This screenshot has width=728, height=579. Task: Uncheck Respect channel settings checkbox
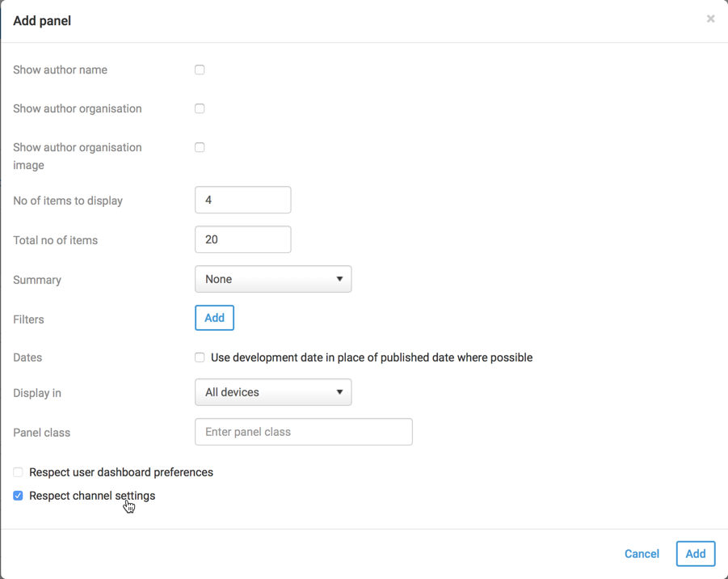(x=18, y=496)
